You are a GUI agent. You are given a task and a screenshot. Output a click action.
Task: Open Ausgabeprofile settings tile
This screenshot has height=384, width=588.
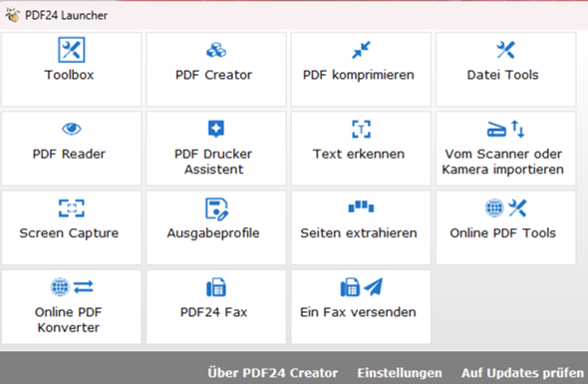click(x=216, y=227)
